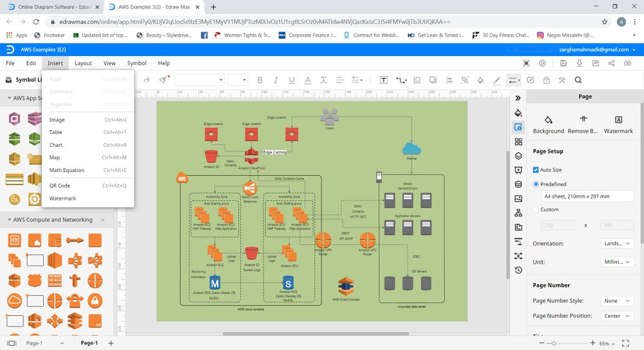This screenshot has height=350, width=644.
Task: Start presentation play icon
Action: click(542, 63)
